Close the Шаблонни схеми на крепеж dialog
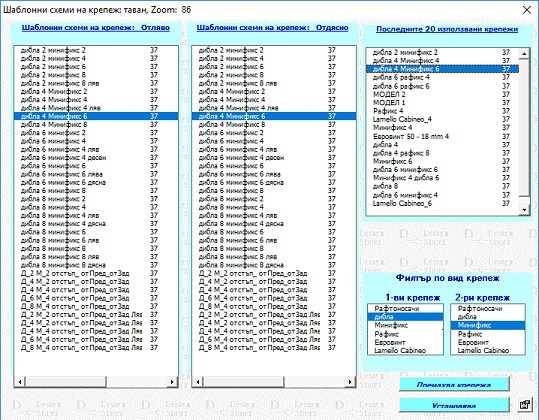This screenshot has height=420, width=539. pos(526,10)
